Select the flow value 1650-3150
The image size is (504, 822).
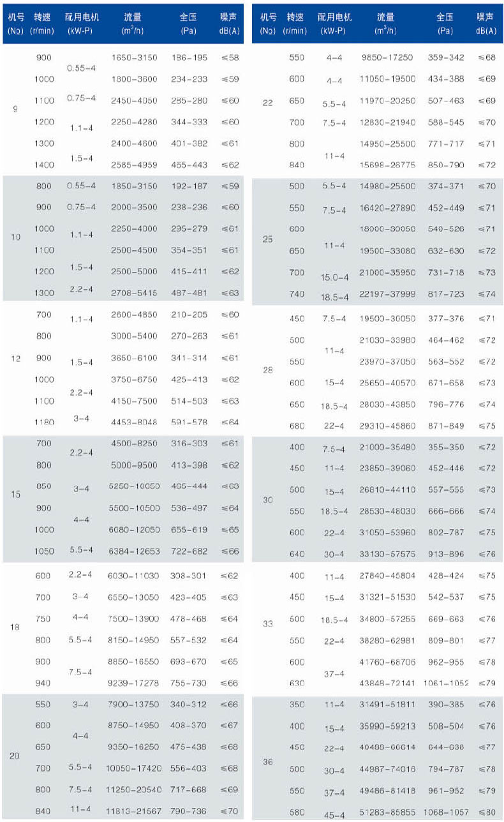[134, 57]
